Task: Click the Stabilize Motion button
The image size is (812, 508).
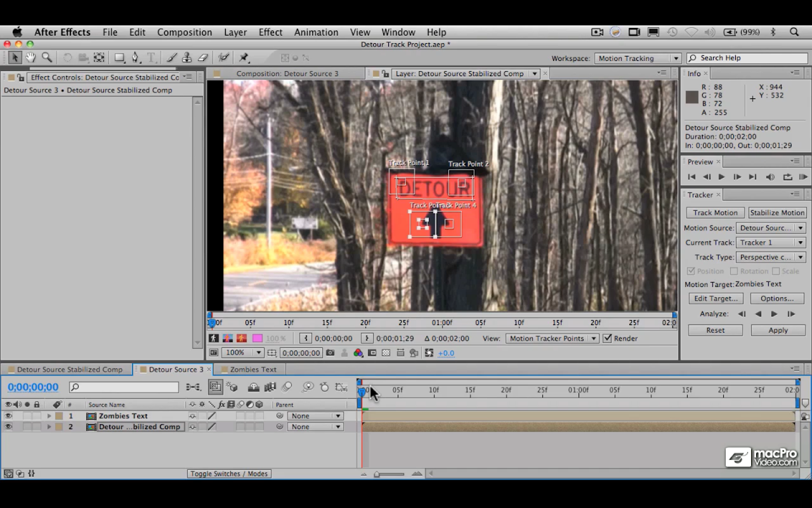Action: click(x=777, y=213)
